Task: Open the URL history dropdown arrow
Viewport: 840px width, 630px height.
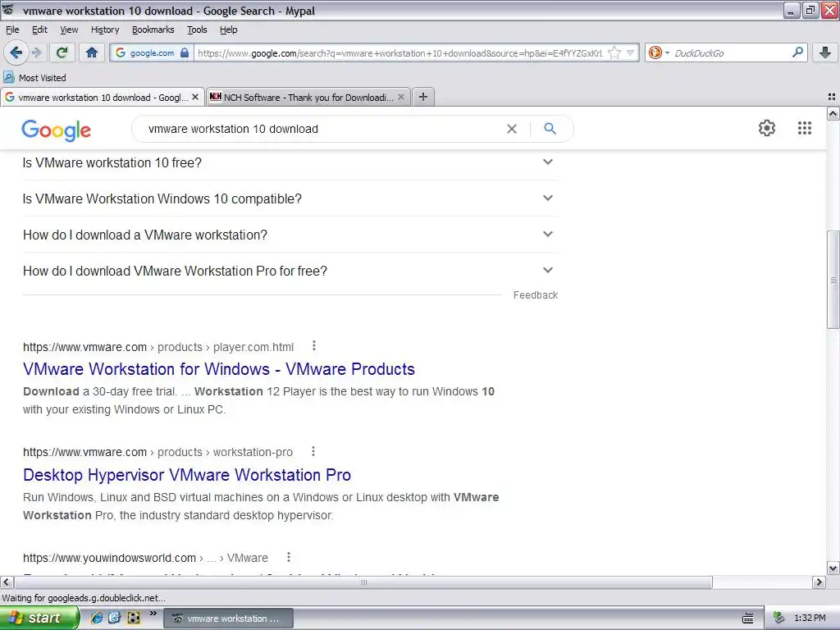Action: (x=630, y=52)
